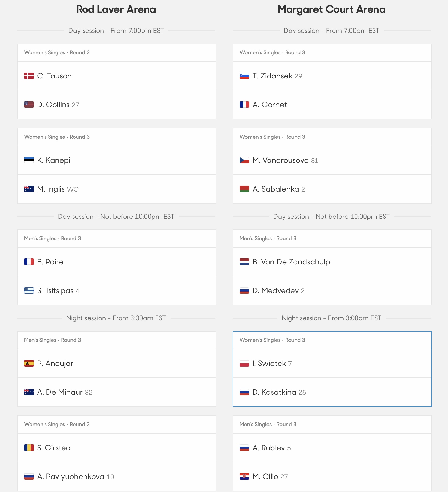Click the Netherlands flag by B. Van De Zandschulp
This screenshot has height=492, width=448.
pos(244,262)
